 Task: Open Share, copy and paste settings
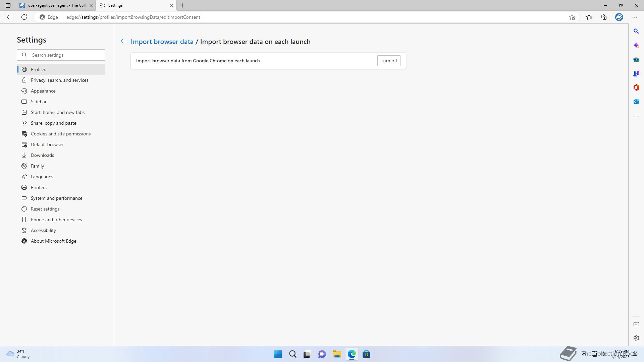(x=61, y=123)
